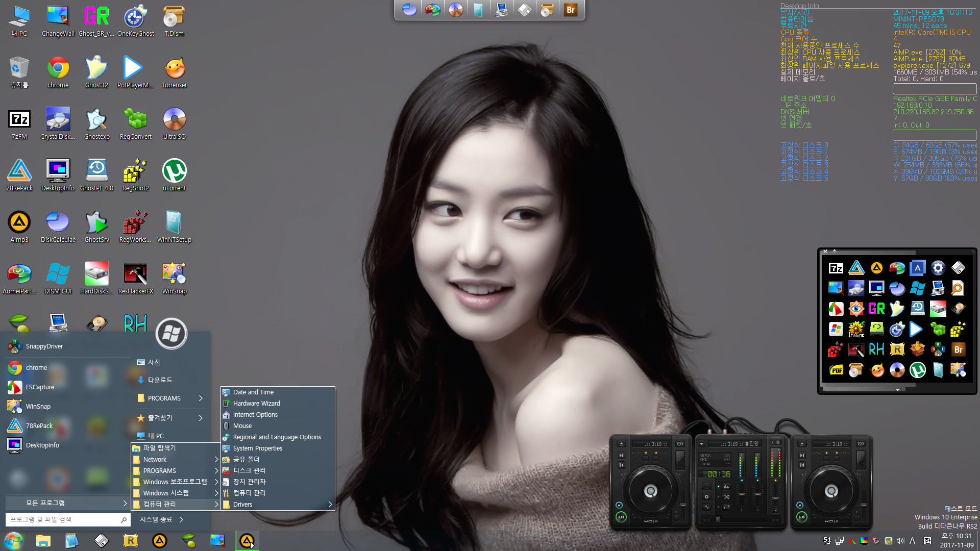Expand Windows 보조프로그램 submenu
Viewport: 980px width, 551px height.
(x=176, y=482)
